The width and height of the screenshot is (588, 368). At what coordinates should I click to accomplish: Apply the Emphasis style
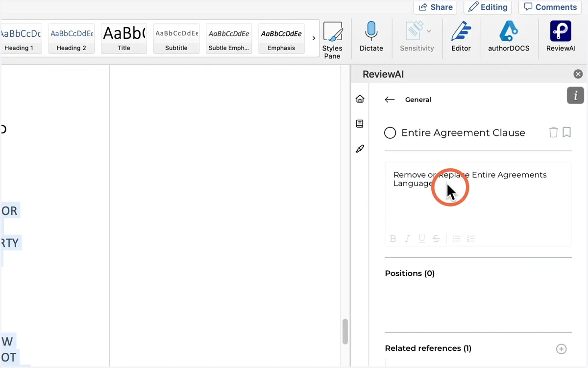[281, 38]
